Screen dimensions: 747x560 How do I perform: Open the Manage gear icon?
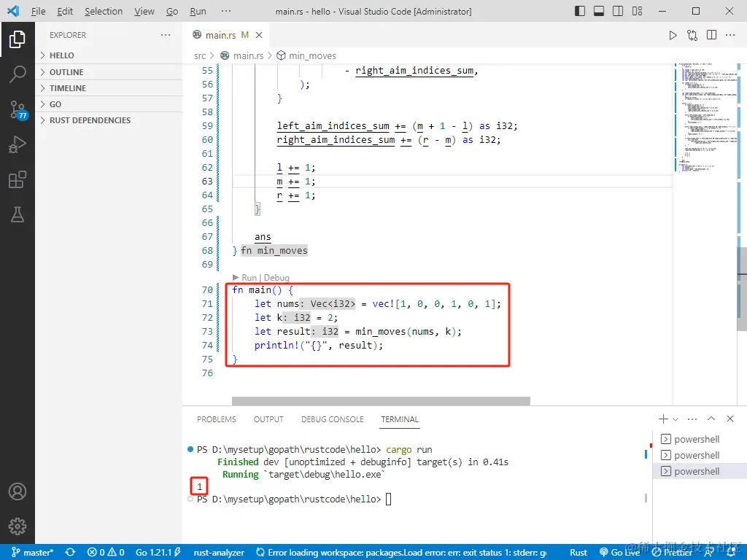[x=18, y=526]
